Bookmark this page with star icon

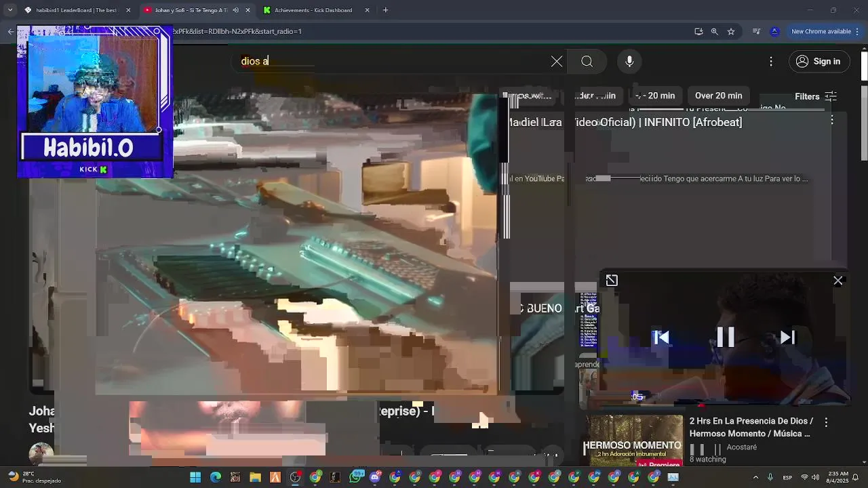pos(731,31)
